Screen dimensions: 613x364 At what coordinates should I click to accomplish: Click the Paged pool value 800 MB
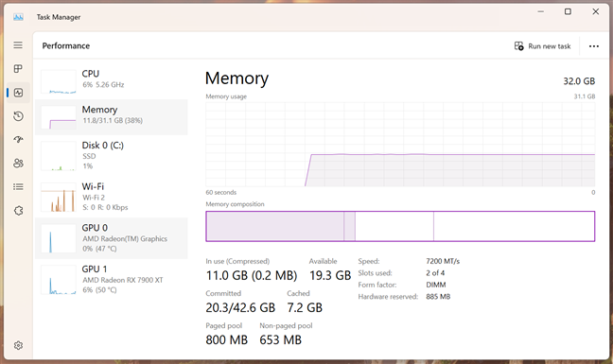pyautogui.click(x=227, y=339)
